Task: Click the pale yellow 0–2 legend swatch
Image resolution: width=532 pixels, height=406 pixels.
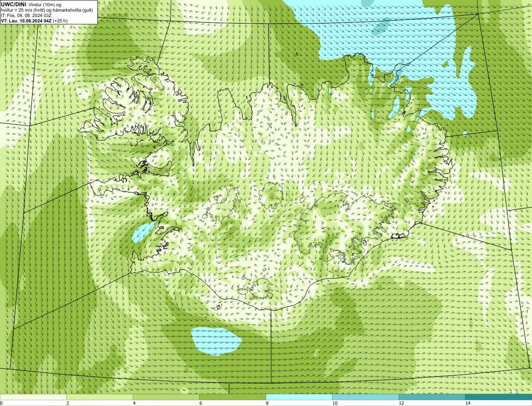Action: pyautogui.click(x=33, y=397)
